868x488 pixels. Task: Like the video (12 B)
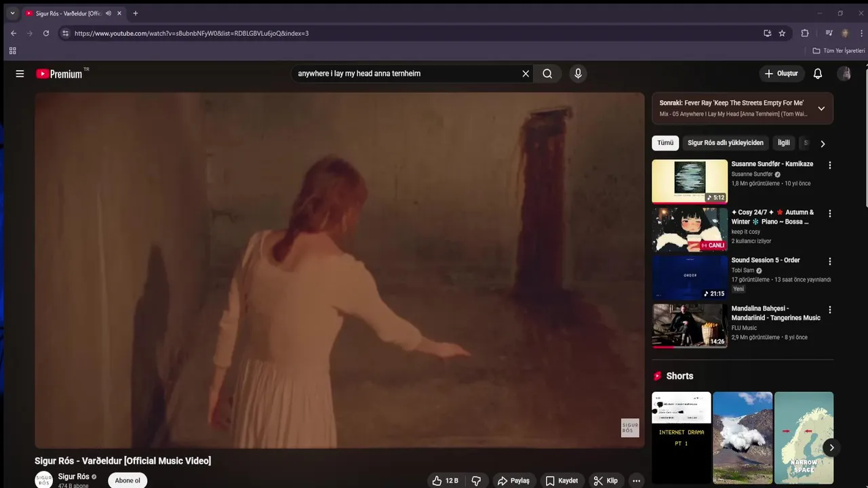[x=446, y=481]
